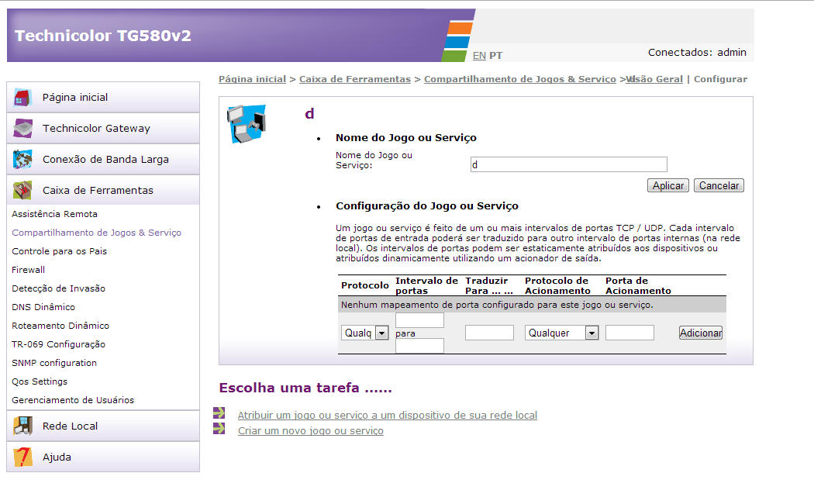Viewport: 814px width, 504px height.
Task: Click the port range end field
Action: [419, 346]
